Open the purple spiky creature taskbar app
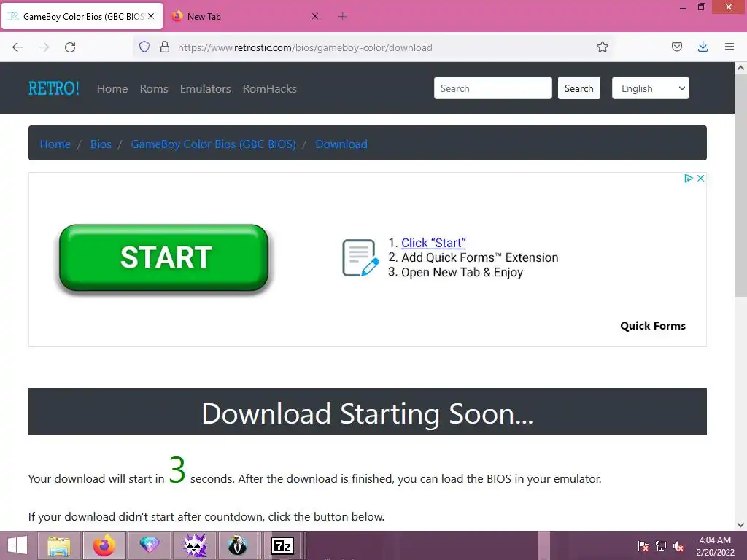The image size is (747, 560). (x=195, y=545)
